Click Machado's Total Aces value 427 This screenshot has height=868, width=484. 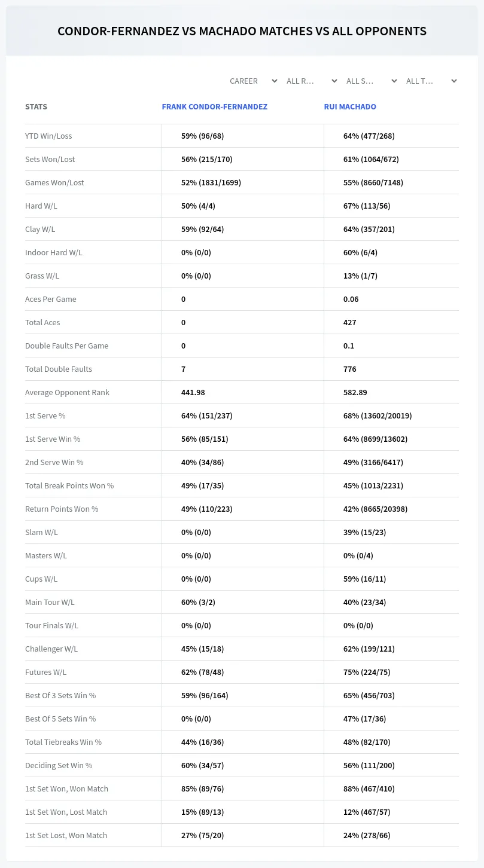[350, 322]
